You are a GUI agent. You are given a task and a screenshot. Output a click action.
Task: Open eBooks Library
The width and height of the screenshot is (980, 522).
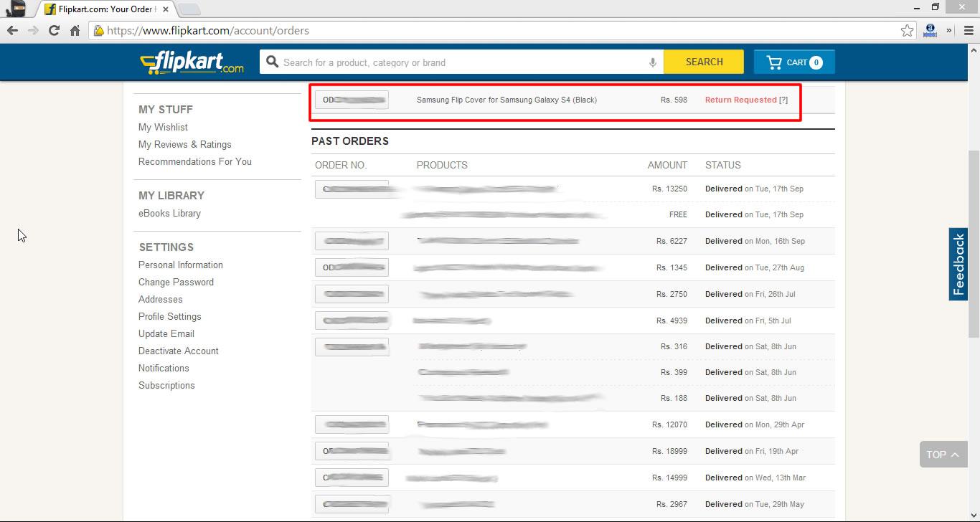169,213
